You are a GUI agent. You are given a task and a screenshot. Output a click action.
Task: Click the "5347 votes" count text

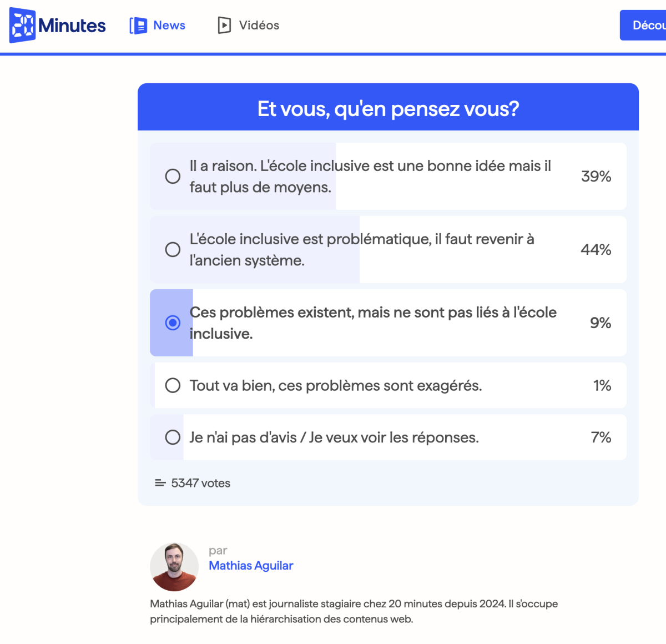[x=200, y=483]
